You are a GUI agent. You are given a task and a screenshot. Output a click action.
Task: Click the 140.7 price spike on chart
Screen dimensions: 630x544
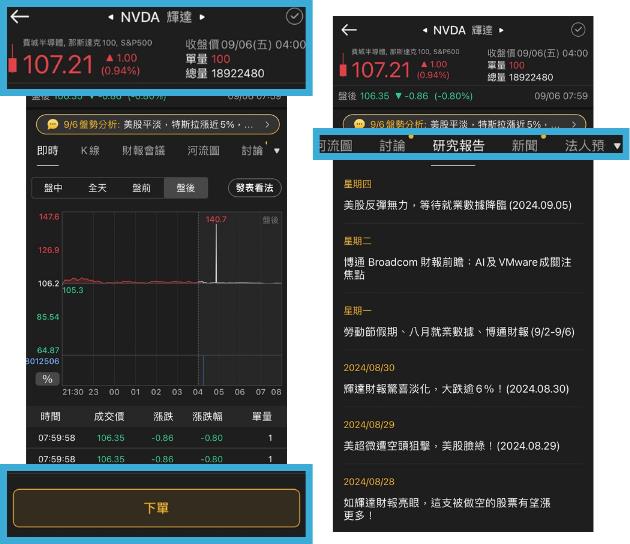[216, 253]
